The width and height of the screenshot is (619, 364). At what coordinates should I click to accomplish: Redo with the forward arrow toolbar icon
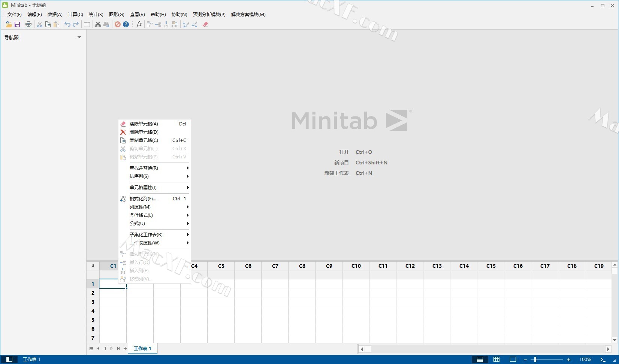pyautogui.click(x=76, y=24)
